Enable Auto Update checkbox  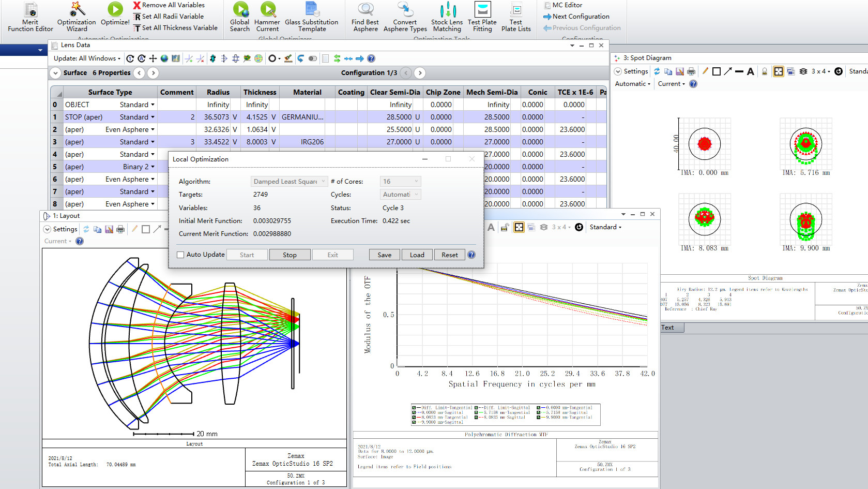click(180, 255)
